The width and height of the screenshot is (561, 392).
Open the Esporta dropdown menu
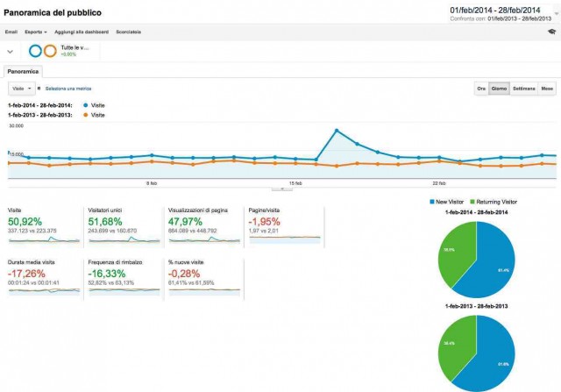[36, 32]
